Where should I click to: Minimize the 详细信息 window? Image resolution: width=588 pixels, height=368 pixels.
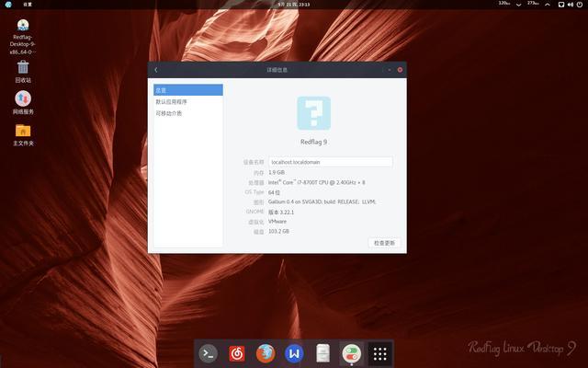(x=390, y=70)
